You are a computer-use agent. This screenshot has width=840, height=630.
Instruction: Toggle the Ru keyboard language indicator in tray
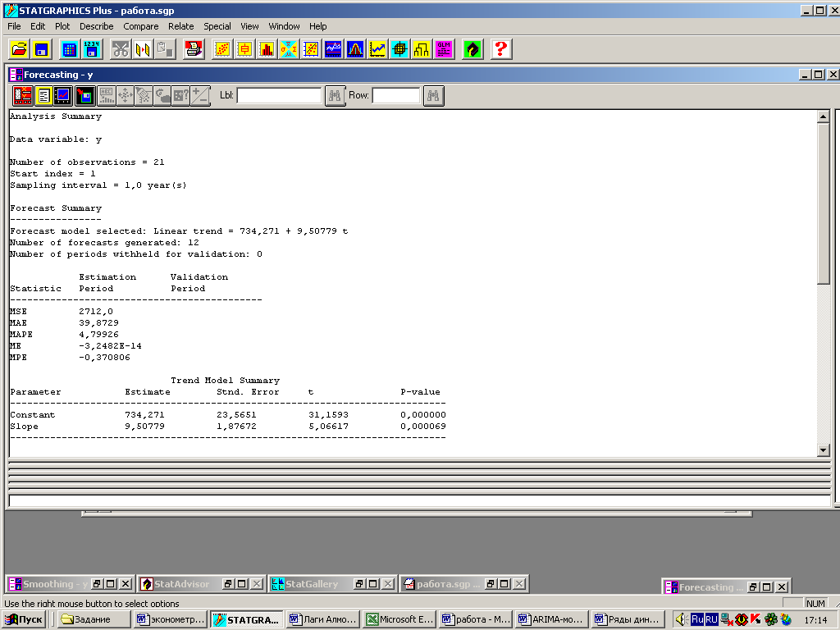pos(697,620)
